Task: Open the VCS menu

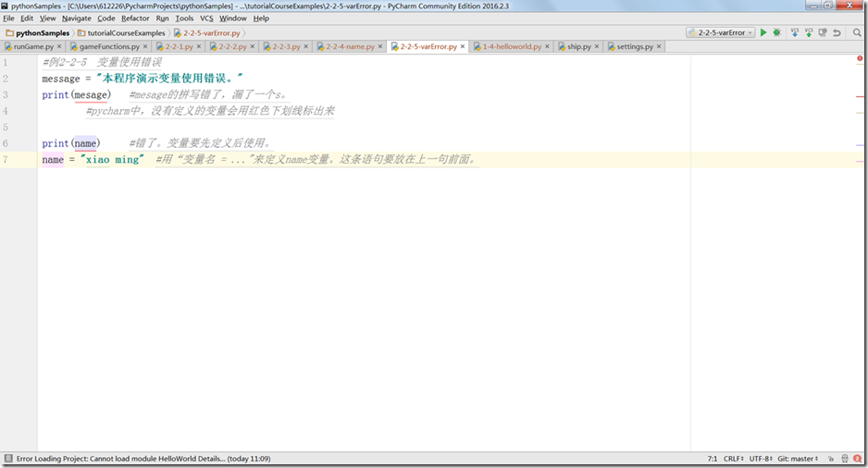Action: 206,18
